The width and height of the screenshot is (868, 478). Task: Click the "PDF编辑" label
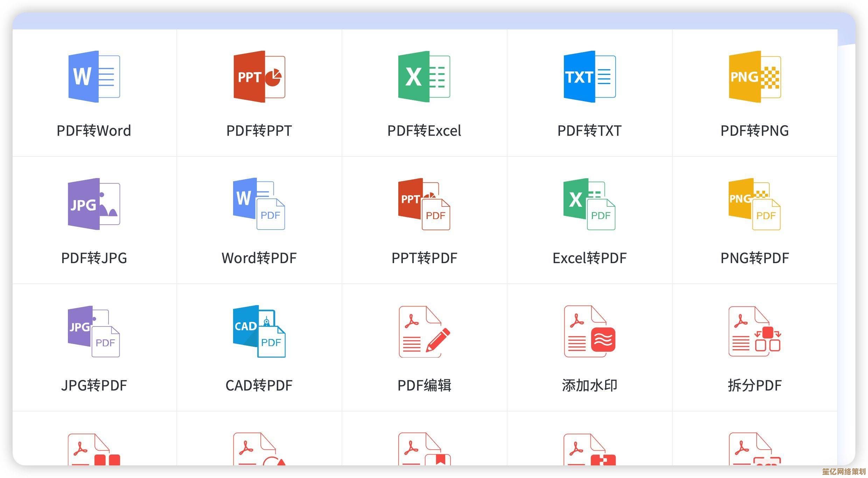(424, 386)
